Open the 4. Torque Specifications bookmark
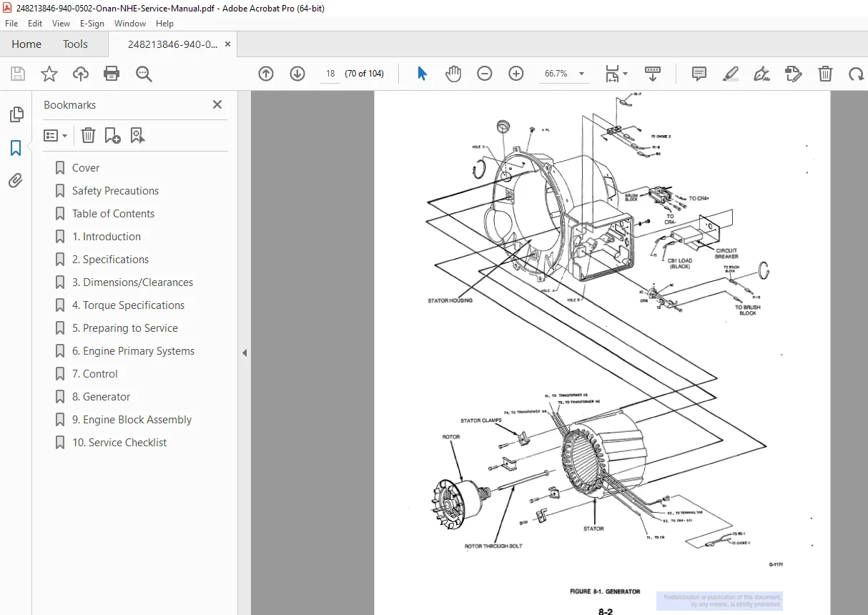Viewport: 868px width, 615px height. coord(128,305)
